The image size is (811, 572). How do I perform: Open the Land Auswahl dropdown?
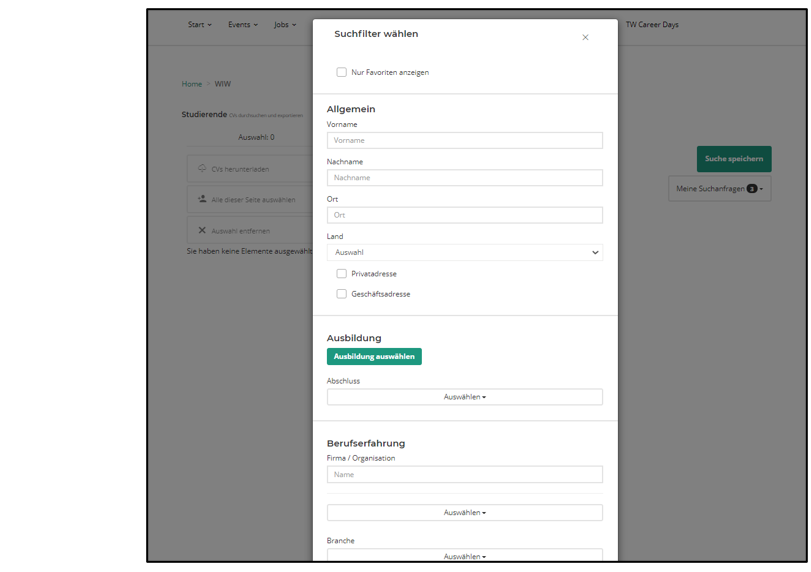coord(464,252)
